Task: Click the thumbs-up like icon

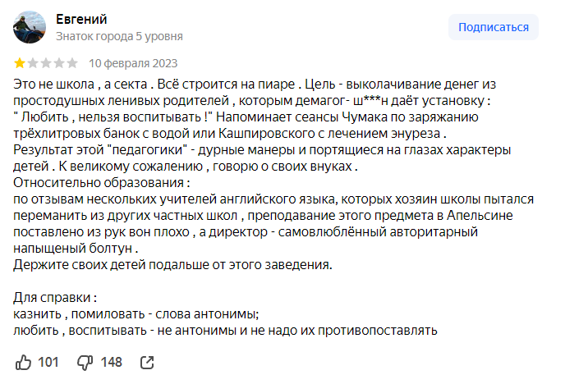Action: click(x=24, y=362)
